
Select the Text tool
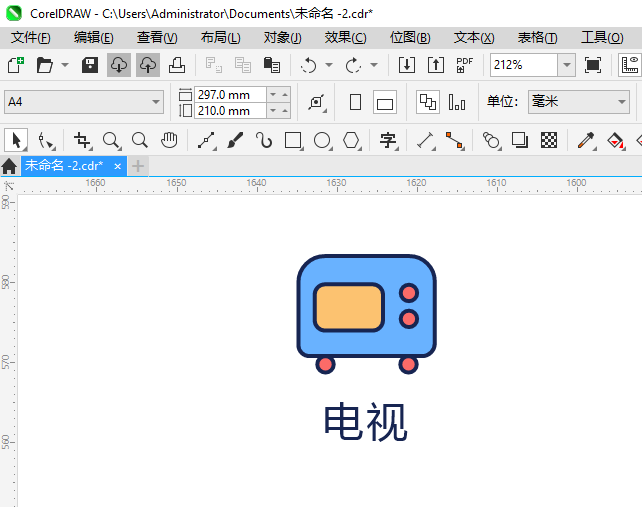[389, 140]
